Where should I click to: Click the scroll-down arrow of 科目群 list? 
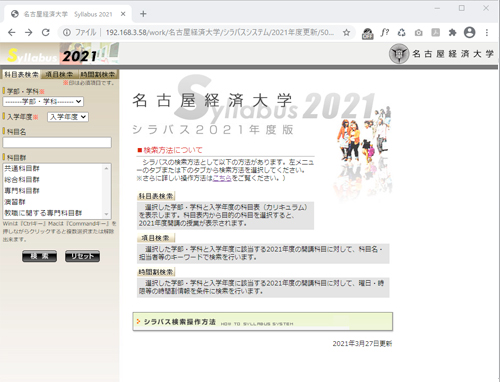click(106, 214)
